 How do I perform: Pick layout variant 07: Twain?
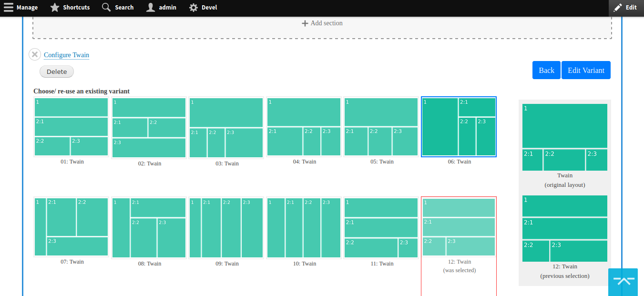72,227
